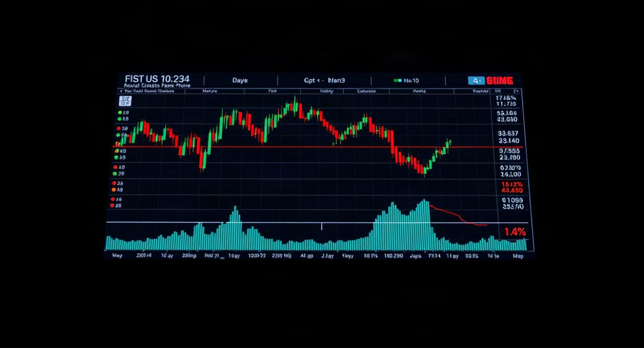Click the red 40,450 price value

click(x=512, y=190)
